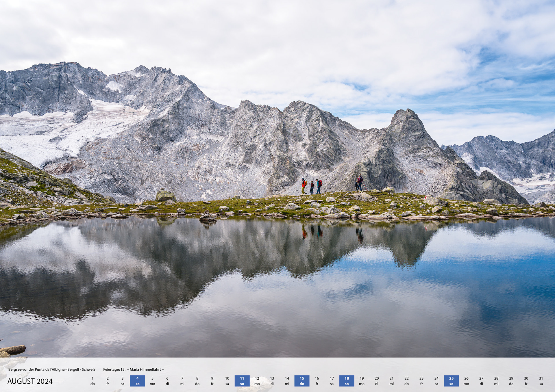The width and height of the screenshot is (555, 392).
Task: Select day 10 (sa) in the date strip
Action: coord(227,381)
